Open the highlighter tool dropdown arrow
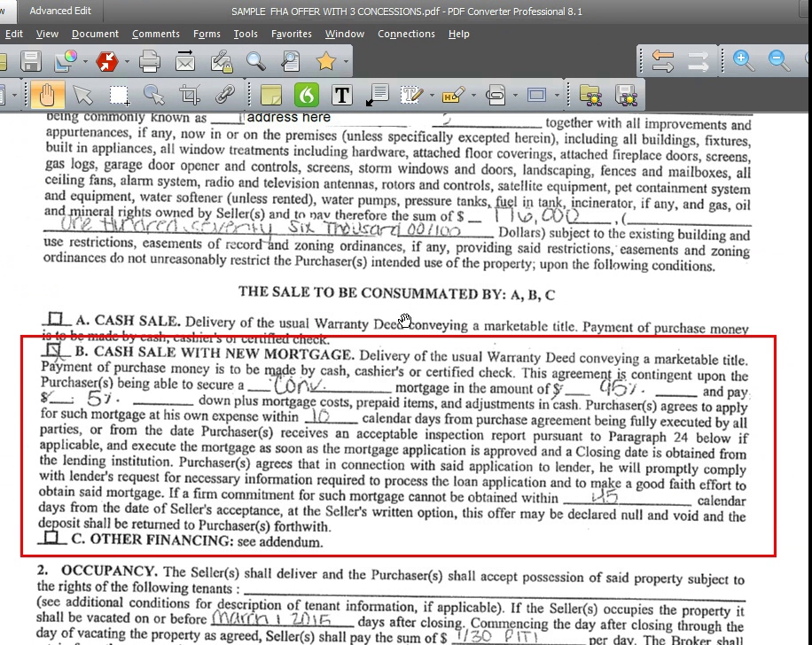This screenshot has height=645, width=812. click(x=472, y=95)
